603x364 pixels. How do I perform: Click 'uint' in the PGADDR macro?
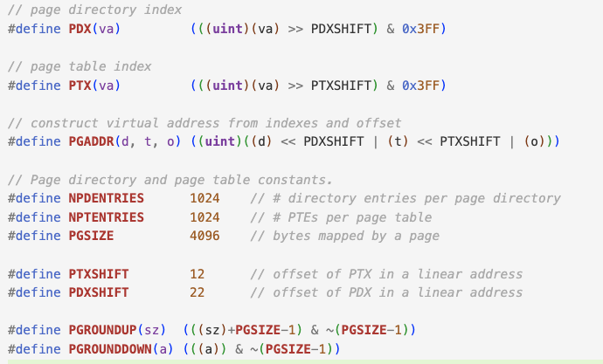click(219, 141)
